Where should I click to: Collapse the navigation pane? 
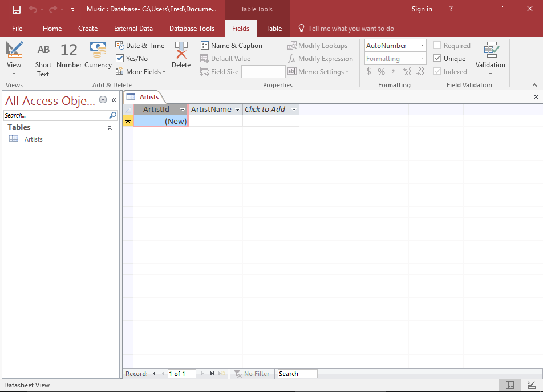114,100
